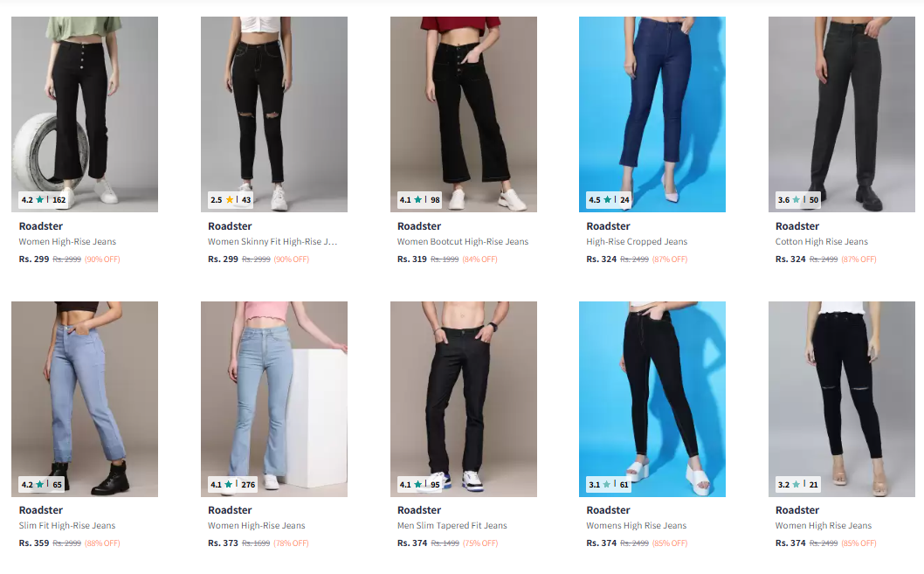Click the Rs. 373 price of light-blue jeans
The image size is (924, 574).
(x=223, y=543)
